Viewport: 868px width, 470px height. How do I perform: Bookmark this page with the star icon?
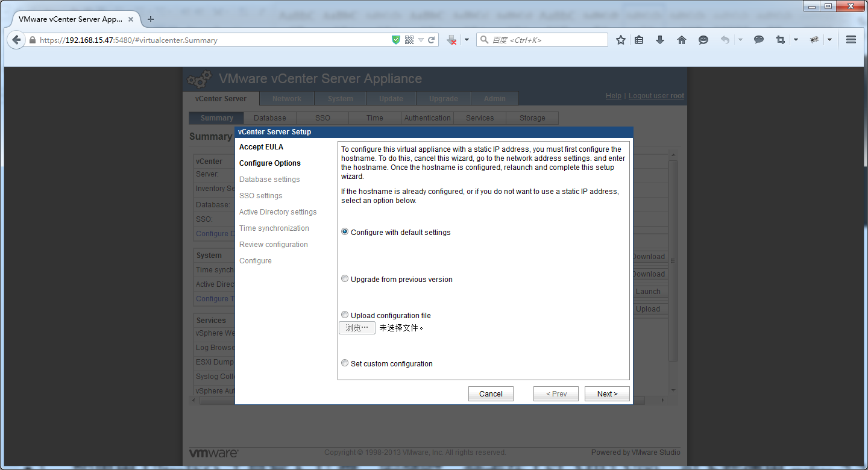point(621,40)
